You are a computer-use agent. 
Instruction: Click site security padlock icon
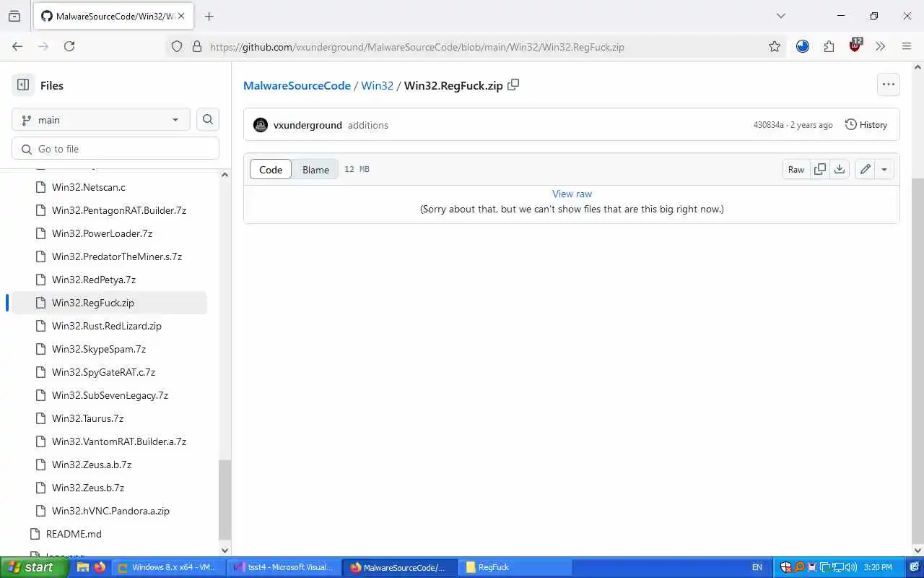click(x=196, y=46)
